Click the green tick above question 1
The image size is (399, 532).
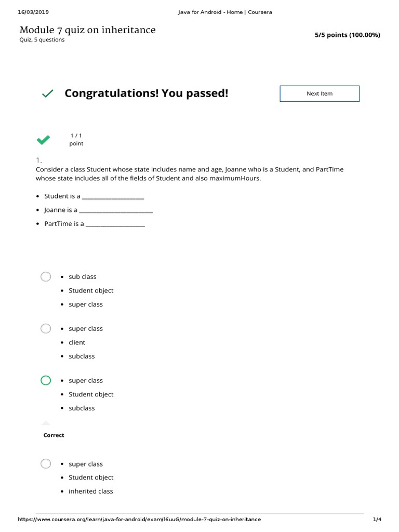[44, 139]
